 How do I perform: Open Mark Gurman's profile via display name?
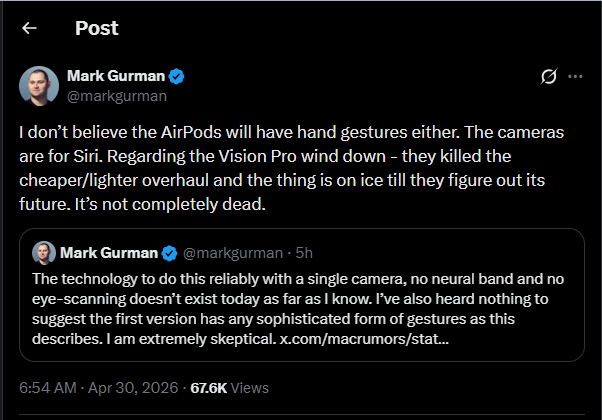click(x=114, y=76)
